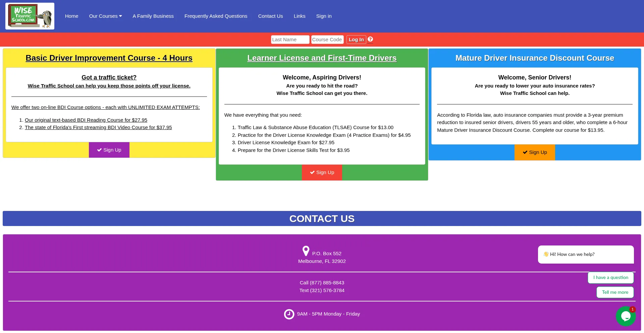Click the Welcome, Senior Drivers! heading
Viewport: 644px width, 333px height.
click(x=535, y=77)
